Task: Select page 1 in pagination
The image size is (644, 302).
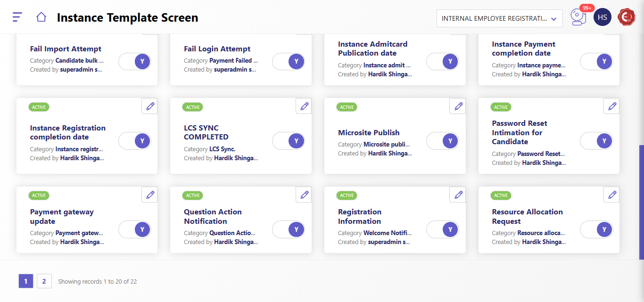Action: click(26, 281)
